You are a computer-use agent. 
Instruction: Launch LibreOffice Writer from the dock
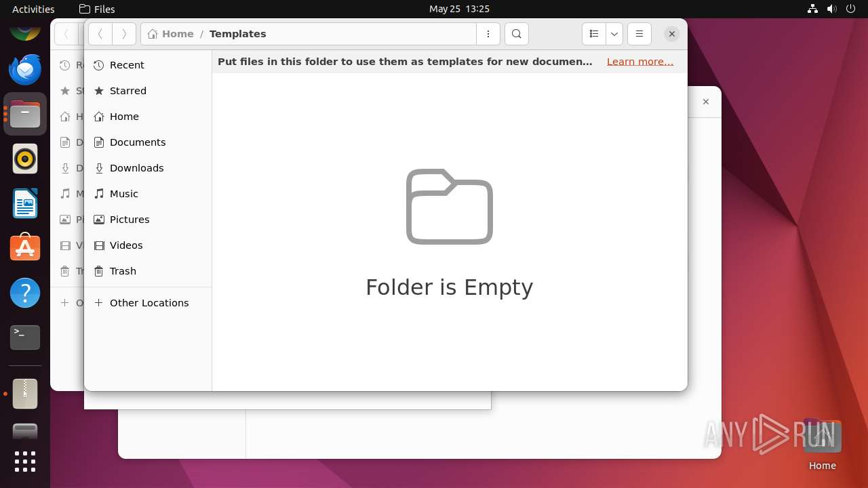tap(25, 203)
